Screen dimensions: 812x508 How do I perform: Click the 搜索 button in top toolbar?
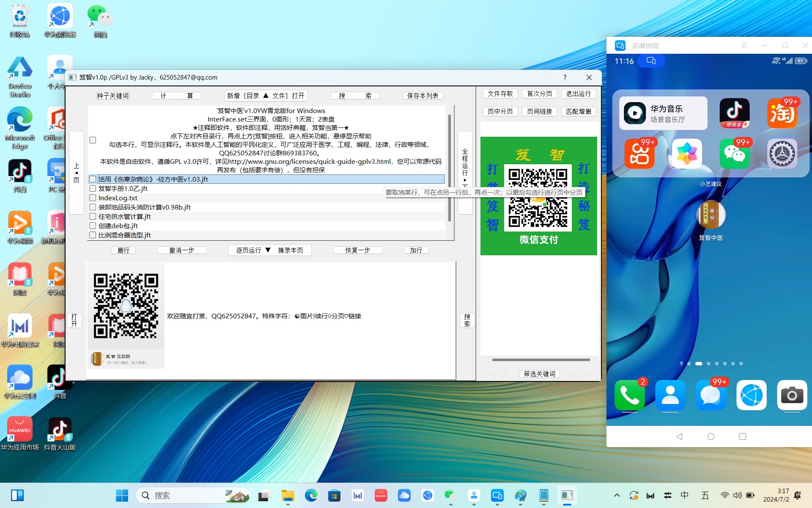click(355, 96)
